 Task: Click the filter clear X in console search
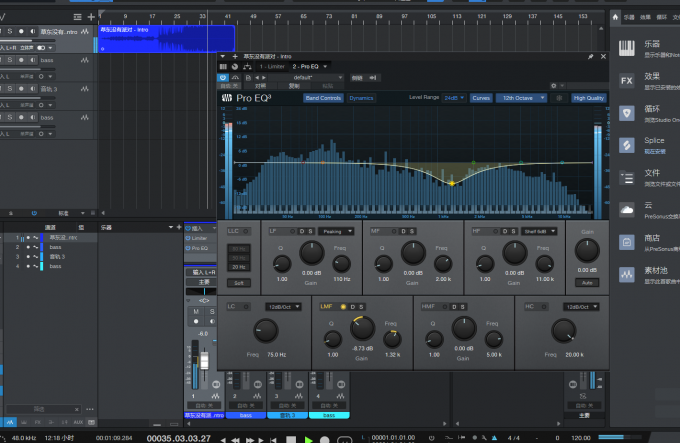coord(77,409)
